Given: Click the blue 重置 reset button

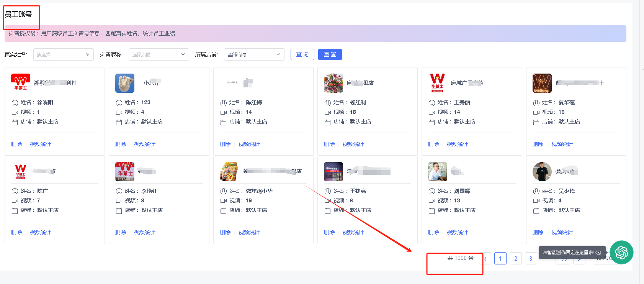Looking at the screenshot, I should tap(330, 54).
